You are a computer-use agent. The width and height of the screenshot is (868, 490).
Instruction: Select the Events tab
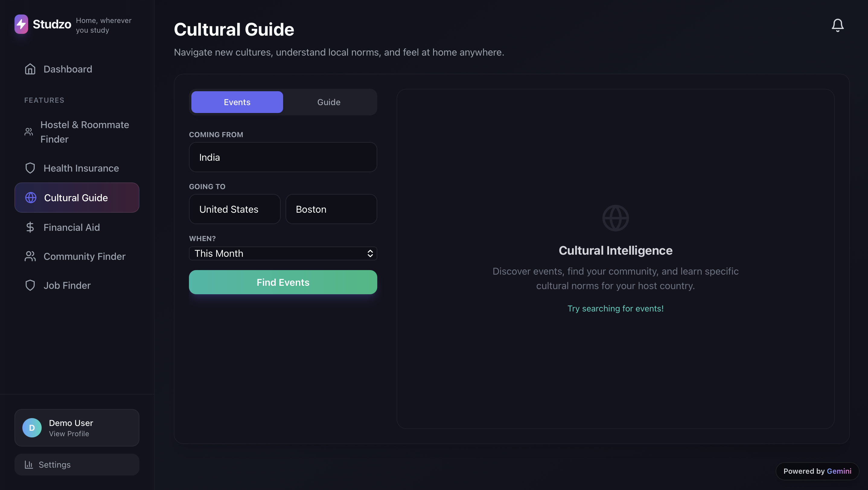(x=237, y=102)
